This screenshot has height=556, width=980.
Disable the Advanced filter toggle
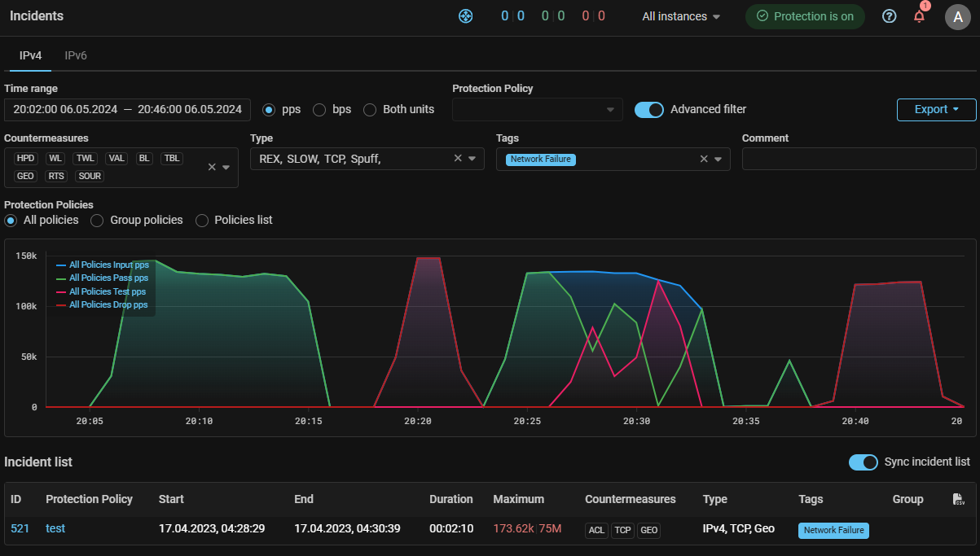tap(649, 109)
